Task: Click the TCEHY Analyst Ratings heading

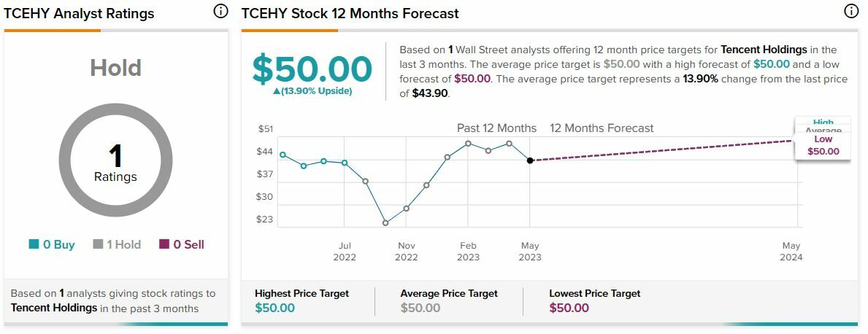Action: 79,14
